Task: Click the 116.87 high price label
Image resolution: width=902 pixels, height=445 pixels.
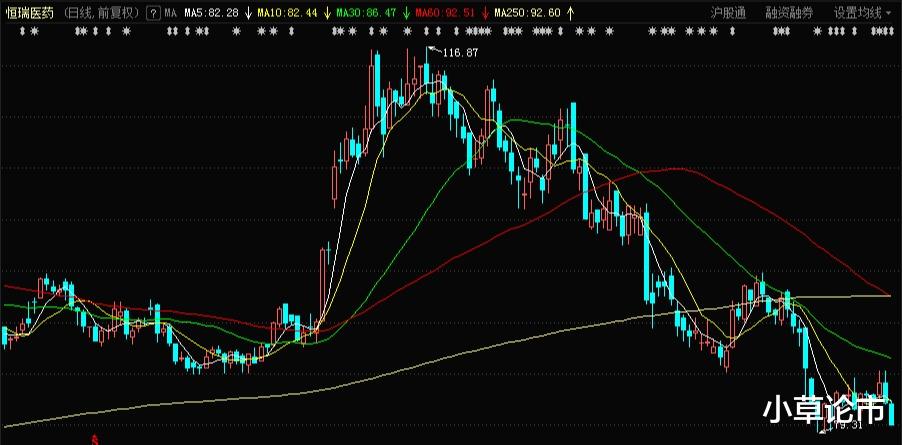Action: [x=461, y=53]
